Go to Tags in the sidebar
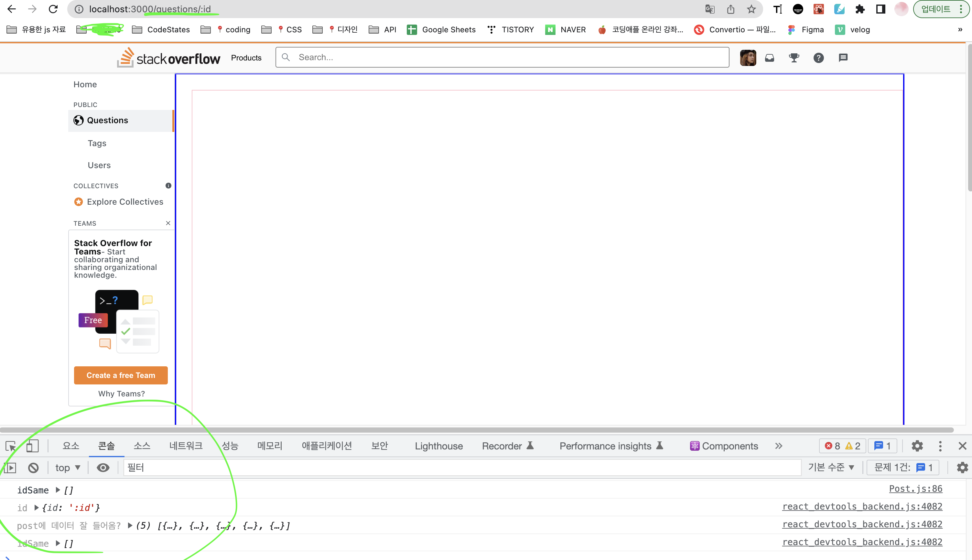 tap(97, 143)
